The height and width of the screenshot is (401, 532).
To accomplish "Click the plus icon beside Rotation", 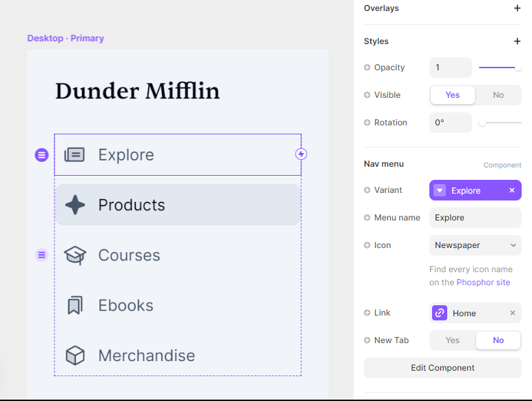I will (x=367, y=123).
